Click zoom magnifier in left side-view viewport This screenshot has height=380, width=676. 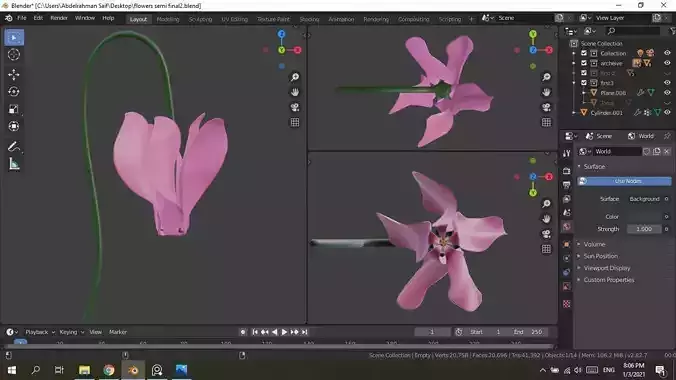coord(295,77)
